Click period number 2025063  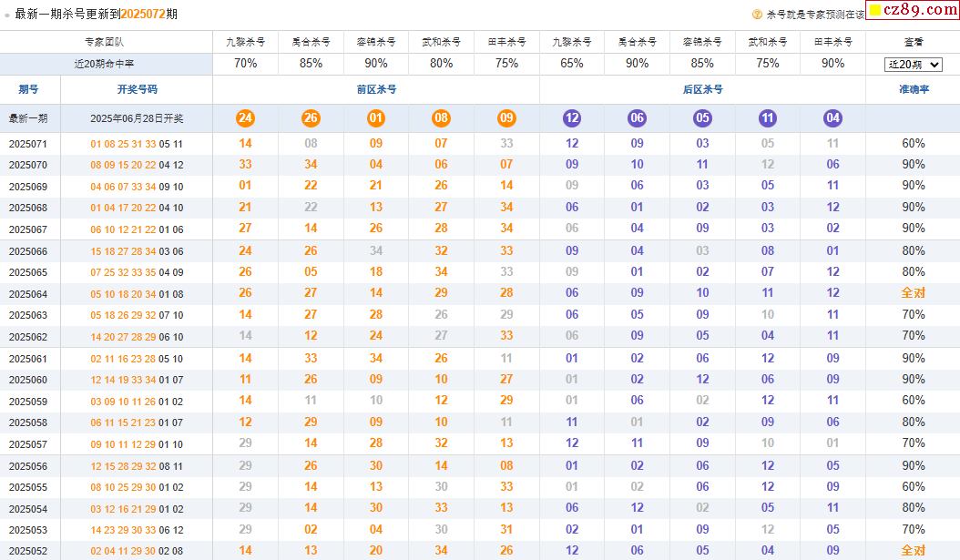(28, 315)
